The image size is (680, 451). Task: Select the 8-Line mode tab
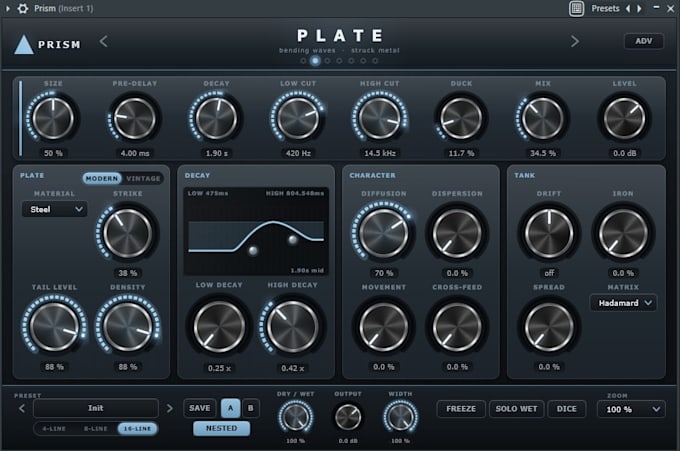pyautogui.click(x=95, y=428)
